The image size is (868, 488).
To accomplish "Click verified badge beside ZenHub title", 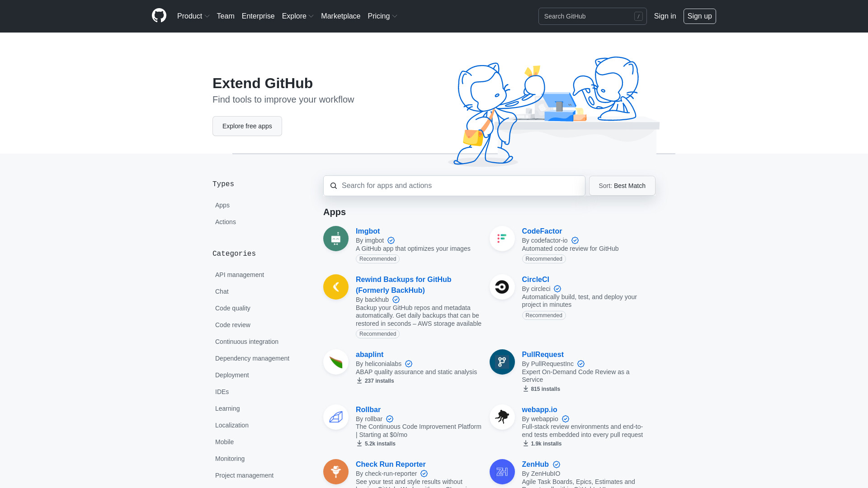I will coord(557,465).
